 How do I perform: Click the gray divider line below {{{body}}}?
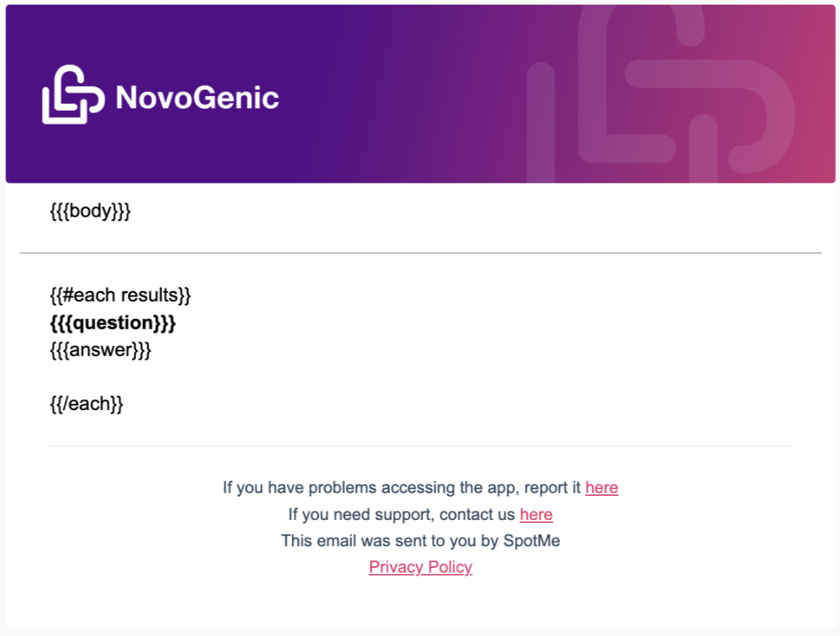point(421,253)
